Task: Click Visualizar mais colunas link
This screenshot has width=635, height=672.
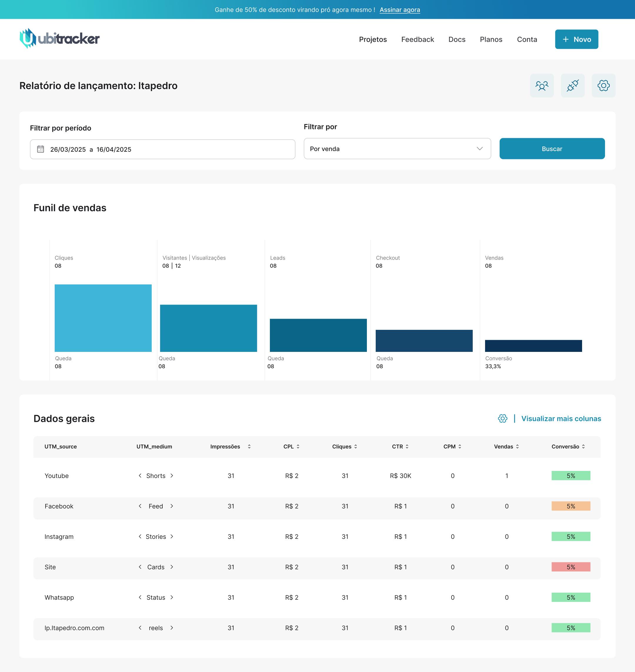Action: pos(561,418)
